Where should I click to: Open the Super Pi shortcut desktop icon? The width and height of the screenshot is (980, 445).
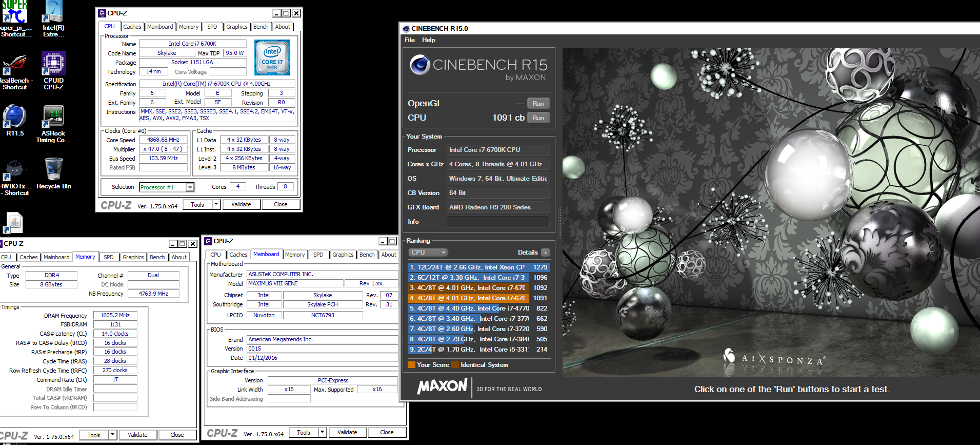click(15, 18)
